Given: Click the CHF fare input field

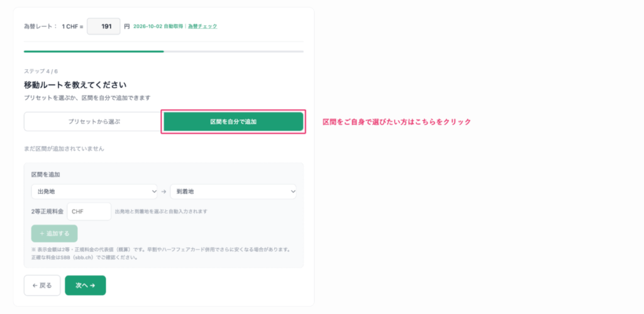Looking at the screenshot, I should (x=89, y=212).
